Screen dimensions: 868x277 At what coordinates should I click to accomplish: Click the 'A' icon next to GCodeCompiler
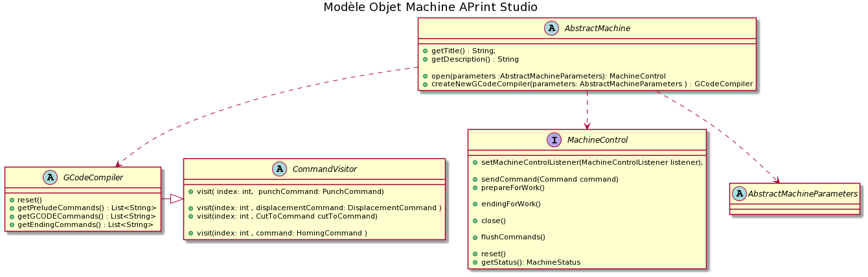(49, 177)
